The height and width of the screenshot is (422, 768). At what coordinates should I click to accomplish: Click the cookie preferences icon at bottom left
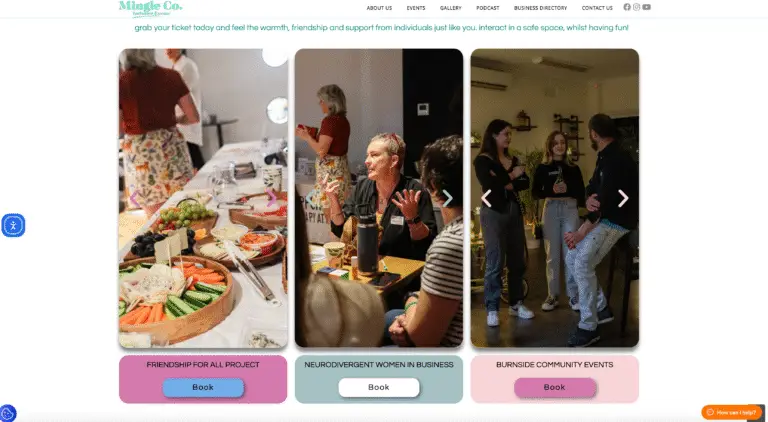7,414
